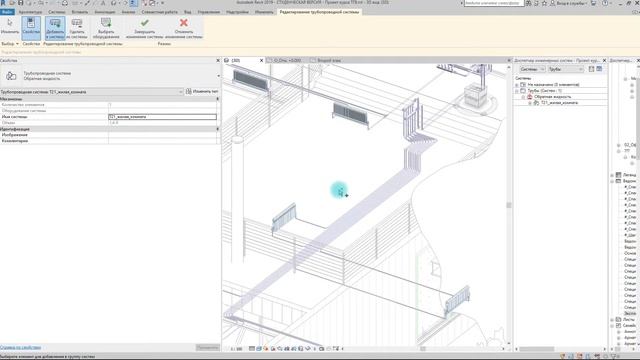640x360 pixels.
Task: Click the Применить (Apply) button
Action: (x=208, y=347)
